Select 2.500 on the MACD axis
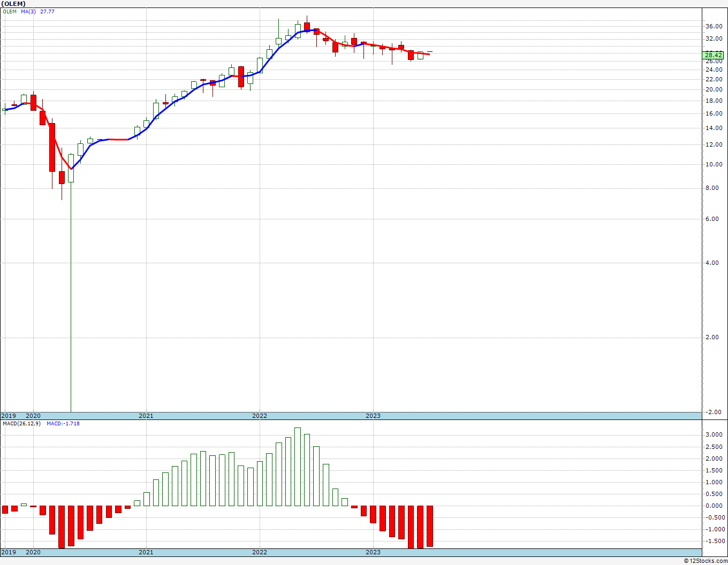Screen dimensions: 728x565 (715, 447)
